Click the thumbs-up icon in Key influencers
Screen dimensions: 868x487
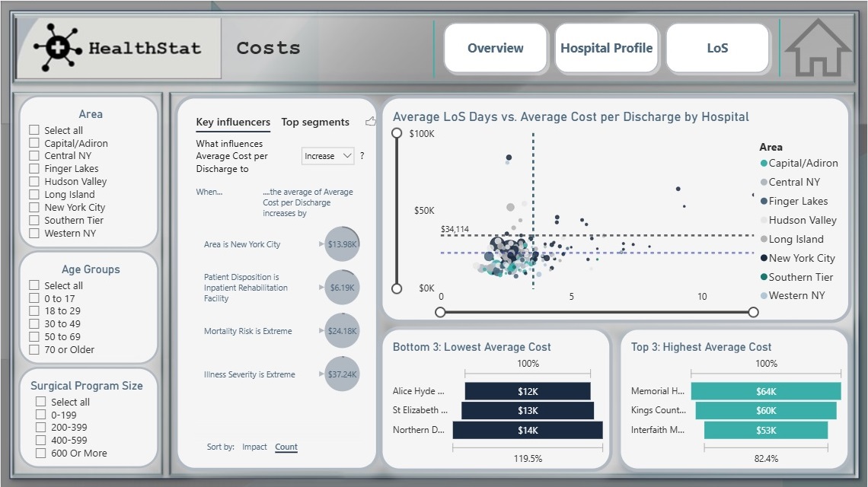370,121
